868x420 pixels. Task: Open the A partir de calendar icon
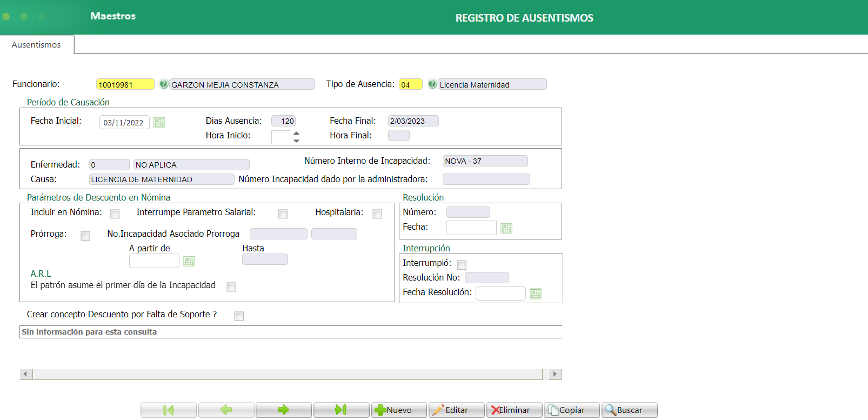(189, 261)
